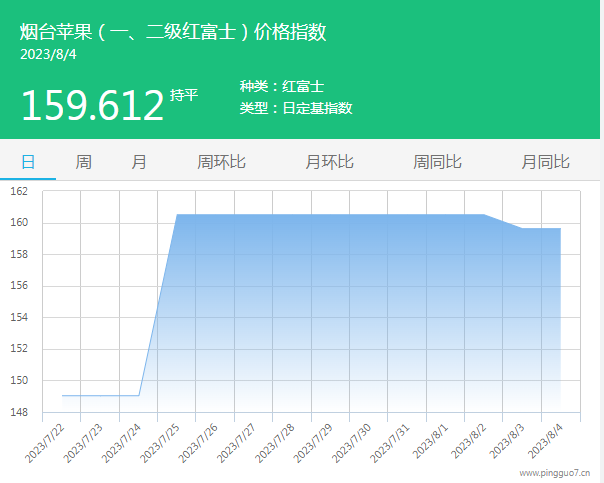Select the 日 (daily) tab
The width and height of the screenshot is (604, 483).
point(28,162)
